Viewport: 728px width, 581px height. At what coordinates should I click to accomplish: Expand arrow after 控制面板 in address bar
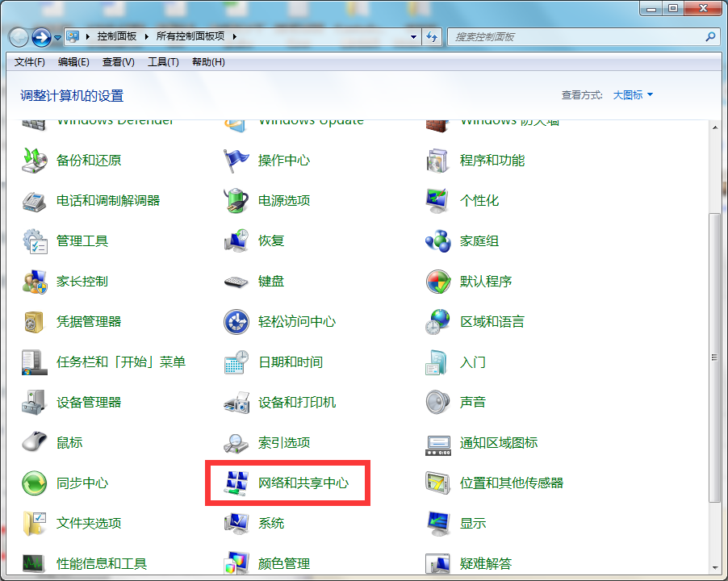146,36
